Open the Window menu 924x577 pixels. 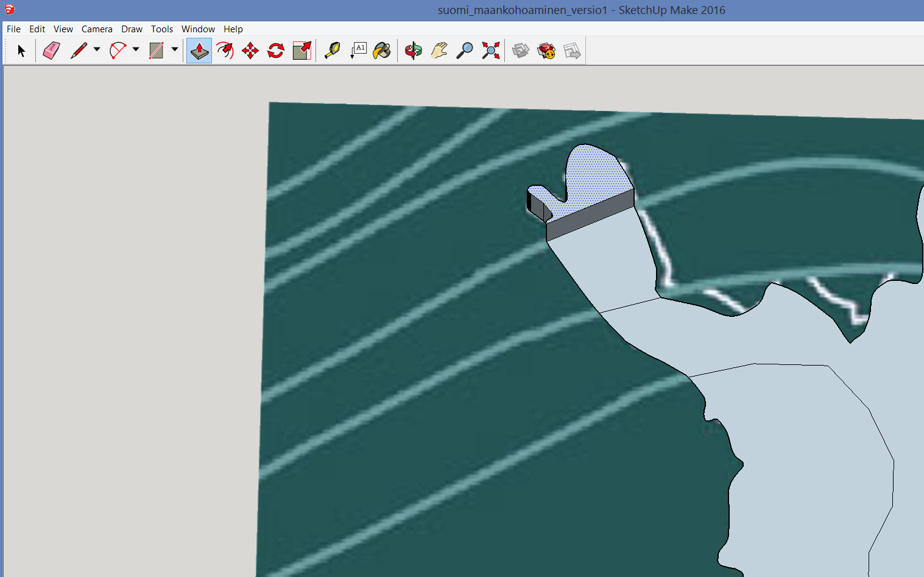coord(198,29)
